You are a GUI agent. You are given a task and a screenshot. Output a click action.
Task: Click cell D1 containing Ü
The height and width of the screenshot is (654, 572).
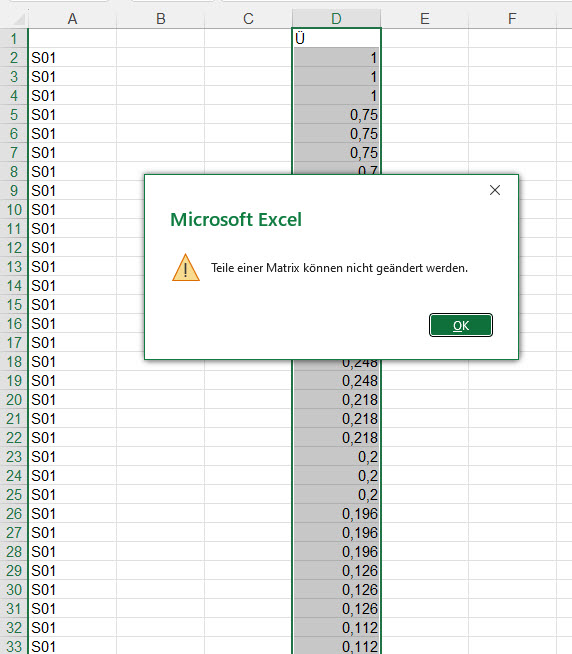336,38
